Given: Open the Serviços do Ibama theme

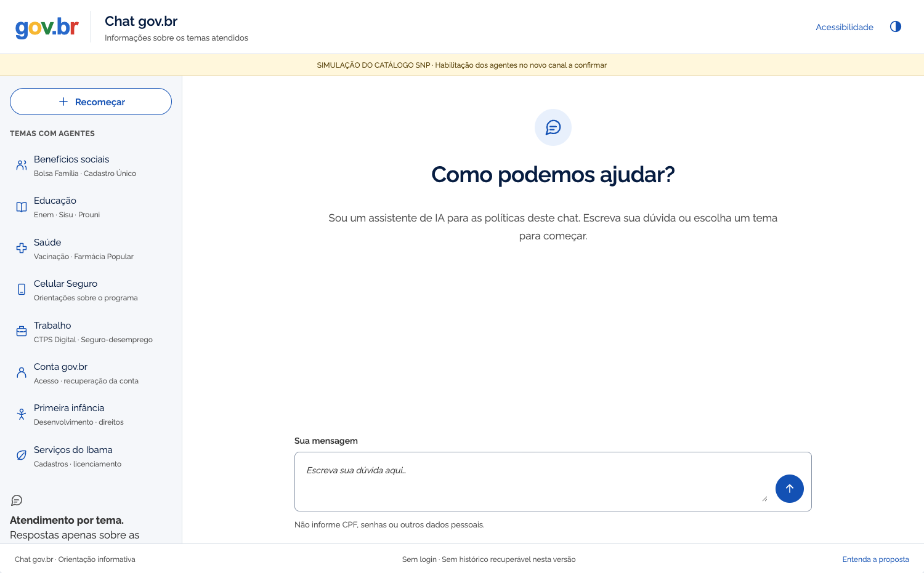Looking at the screenshot, I should (x=91, y=456).
